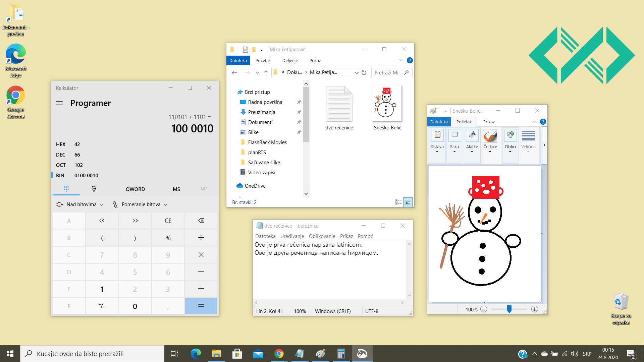
Task: Click the Ostava paste icon in Paint
Action: click(x=437, y=135)
